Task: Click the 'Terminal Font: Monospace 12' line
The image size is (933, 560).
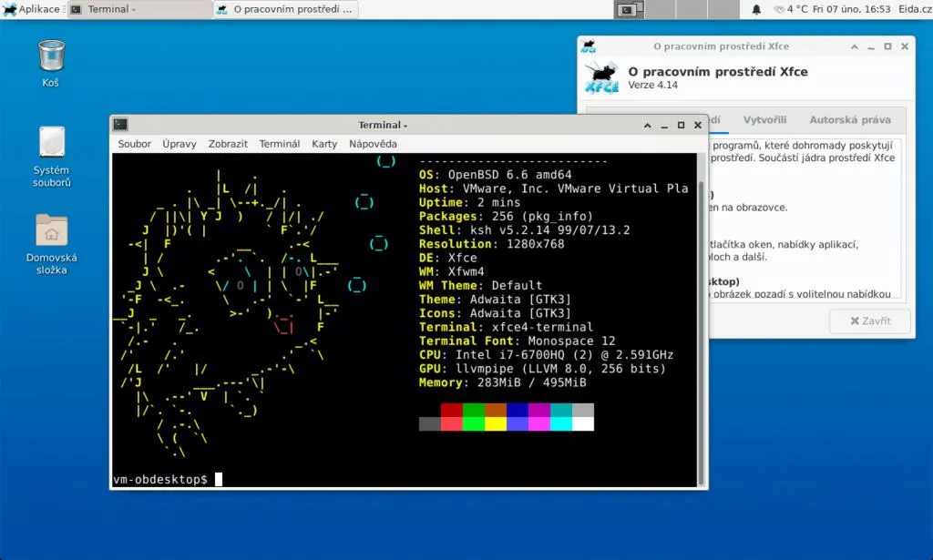Action: point(518,341)
